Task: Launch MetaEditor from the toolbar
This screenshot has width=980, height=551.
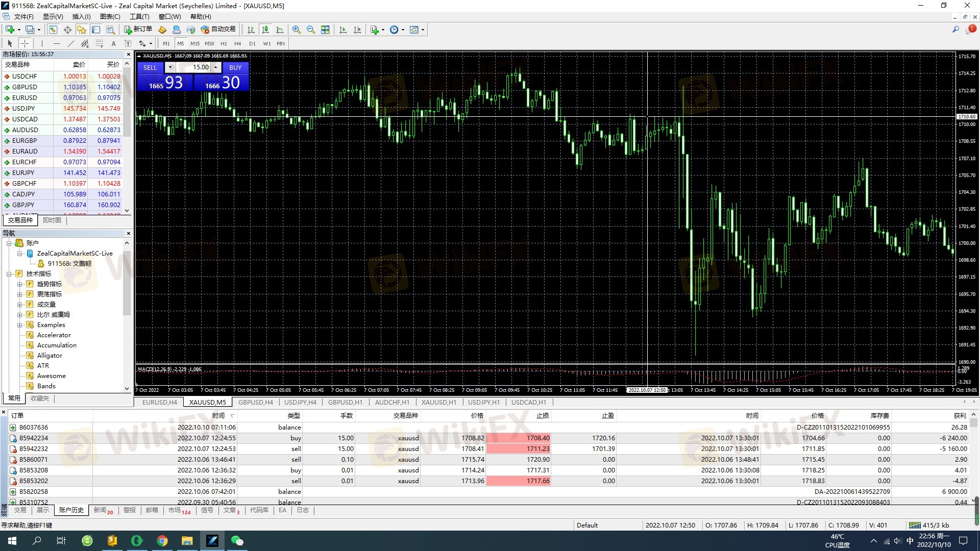Action: click(x=162, y=30)
